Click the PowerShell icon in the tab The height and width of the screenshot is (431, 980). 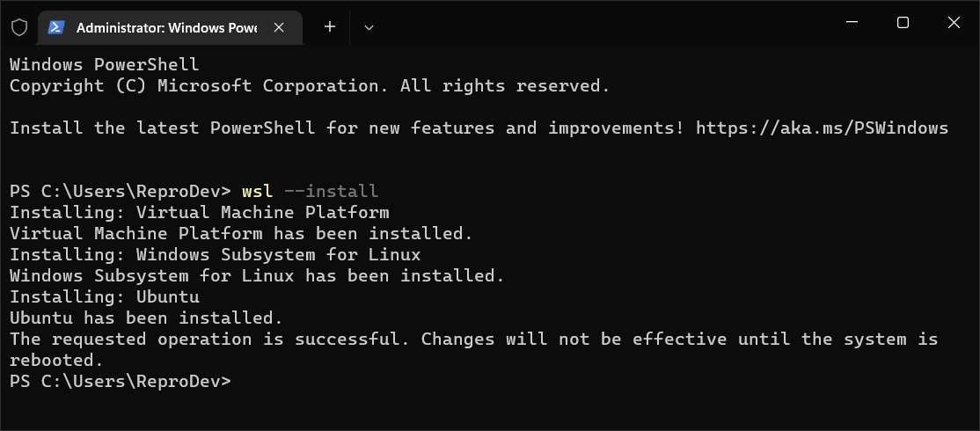point(57,27)
